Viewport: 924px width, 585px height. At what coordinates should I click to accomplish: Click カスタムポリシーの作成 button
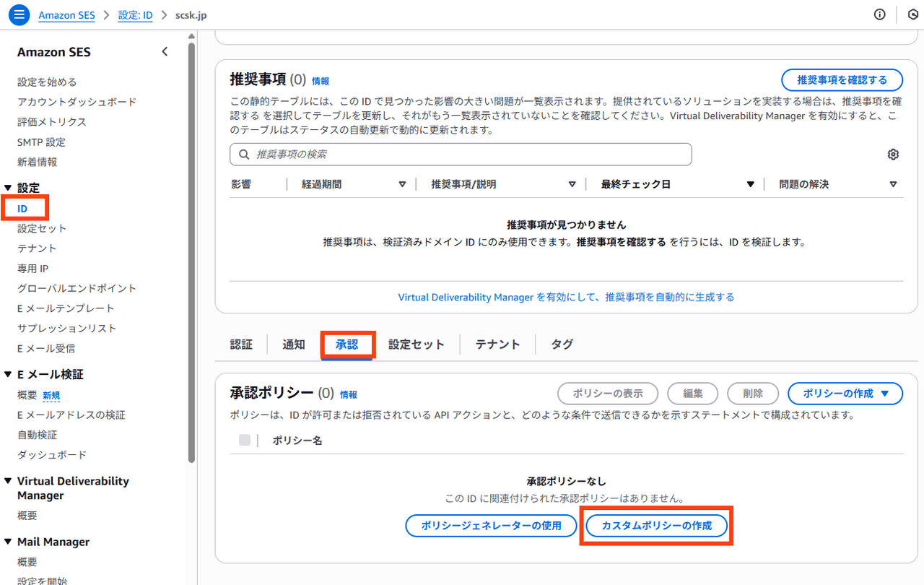click(656, 526)
